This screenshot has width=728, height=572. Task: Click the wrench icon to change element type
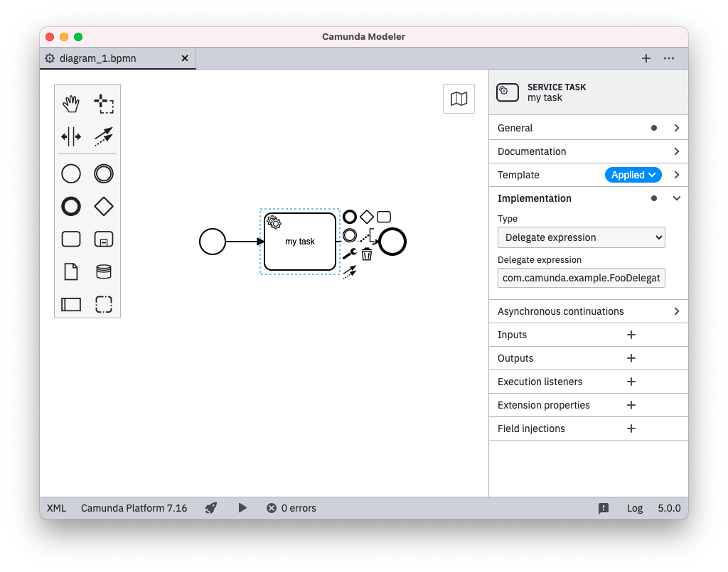[349, 254]
